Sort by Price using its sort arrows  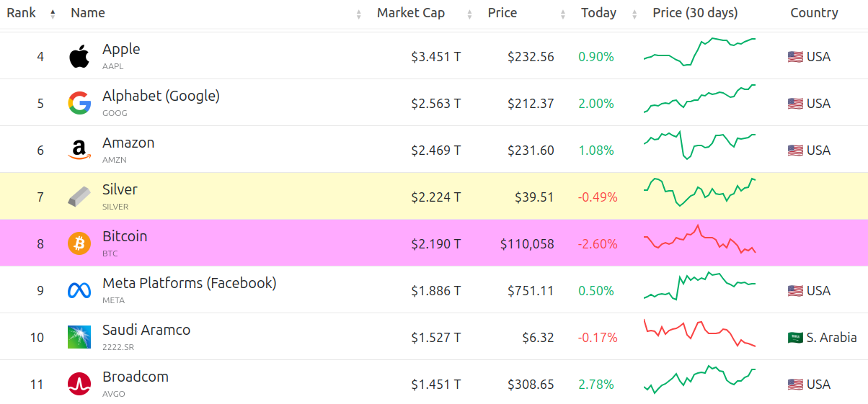[x=562, y=14]
